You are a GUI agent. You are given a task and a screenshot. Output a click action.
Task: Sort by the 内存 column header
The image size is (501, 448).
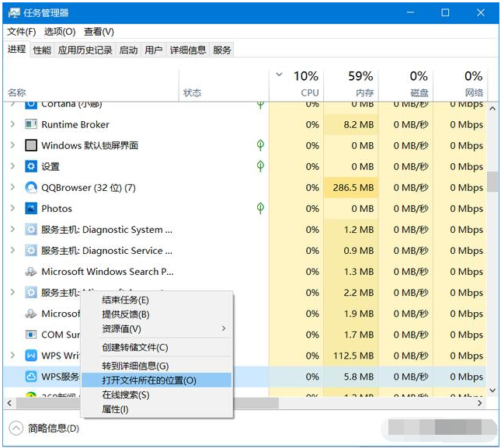point(351,85)
